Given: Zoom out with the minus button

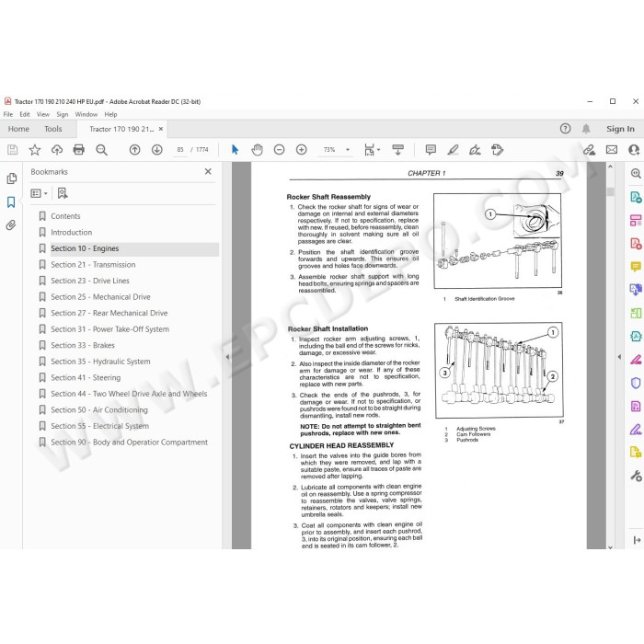Looking at the screenshot, I should click(280, 150).
